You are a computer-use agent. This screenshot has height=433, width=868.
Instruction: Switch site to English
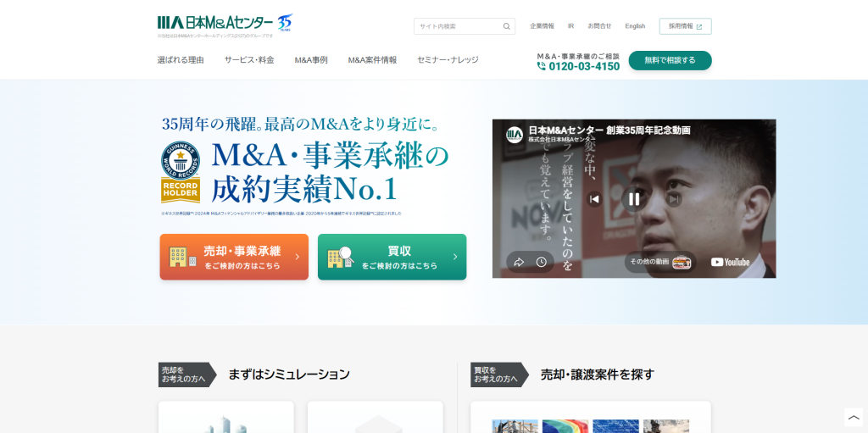[635, 26]
